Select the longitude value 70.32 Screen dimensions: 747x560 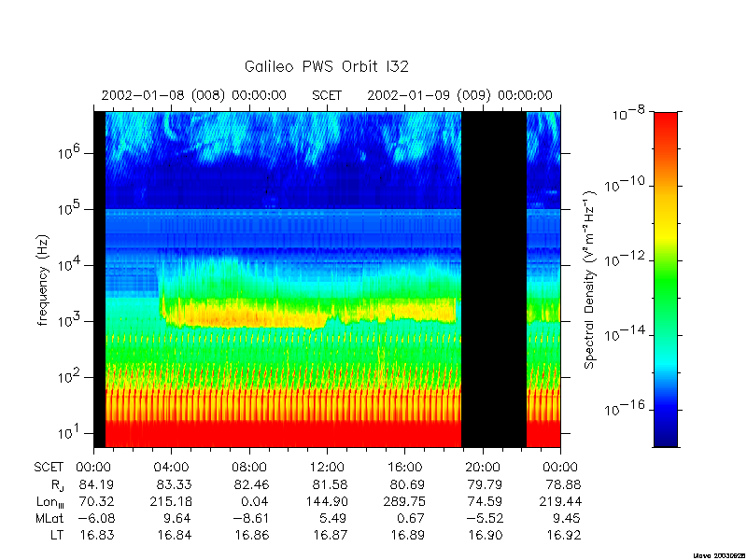98,501
